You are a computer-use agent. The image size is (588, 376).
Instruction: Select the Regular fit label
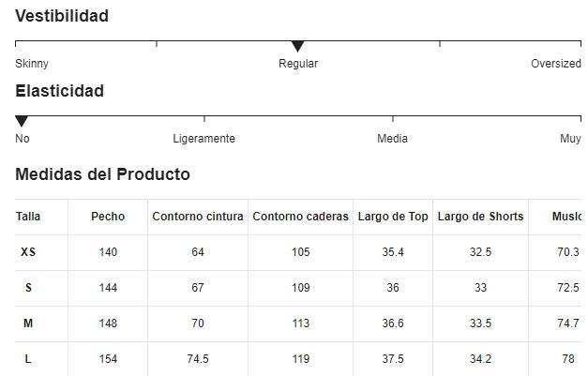click(298, 64)
